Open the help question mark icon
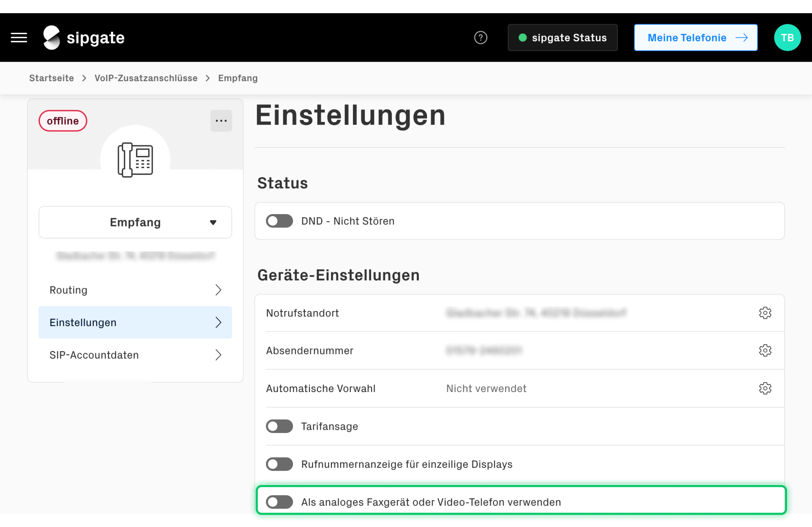The image size is (812, 527). coord(480,37)
